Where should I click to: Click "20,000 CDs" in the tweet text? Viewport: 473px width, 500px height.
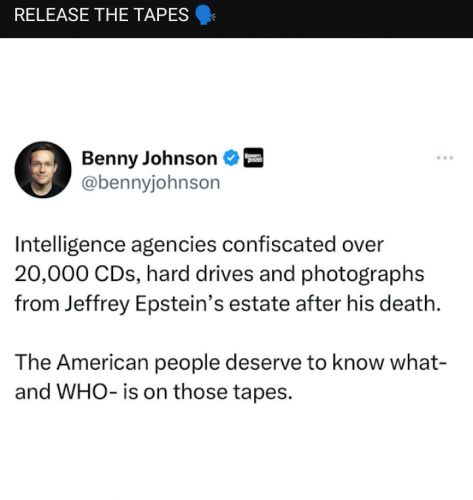(75, 274)
